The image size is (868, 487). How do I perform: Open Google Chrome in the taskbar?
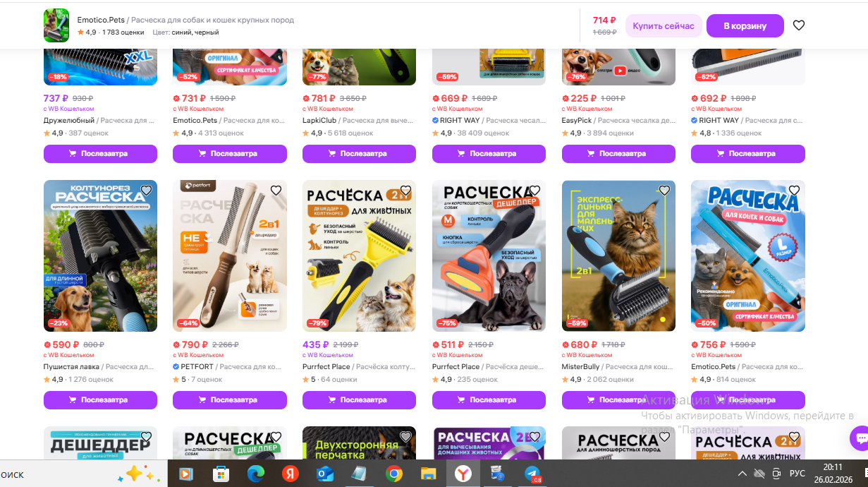pos(394,474)
